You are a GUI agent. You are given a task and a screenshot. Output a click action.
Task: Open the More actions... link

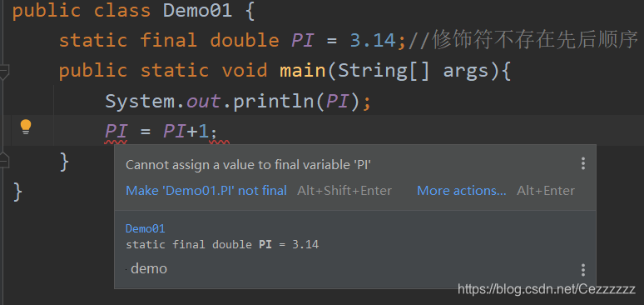click(x=462, y=191)
